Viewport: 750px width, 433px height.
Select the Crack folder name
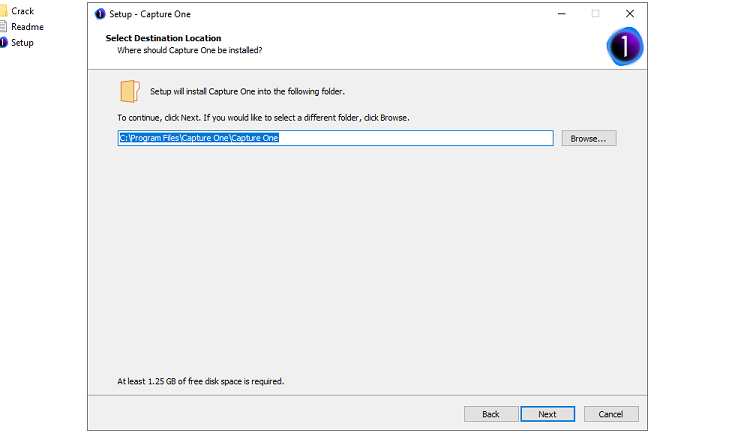click(22, 11)
